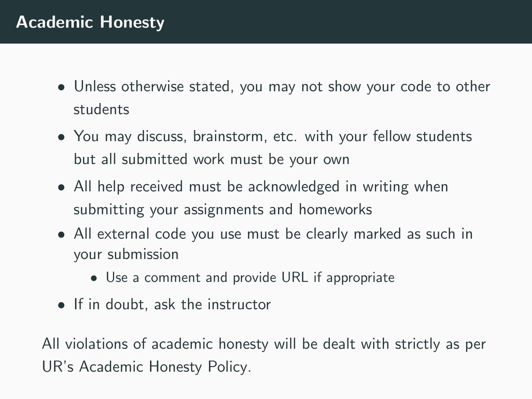Click the text "submitting your assignments and homeworks"

coord(222,209)
